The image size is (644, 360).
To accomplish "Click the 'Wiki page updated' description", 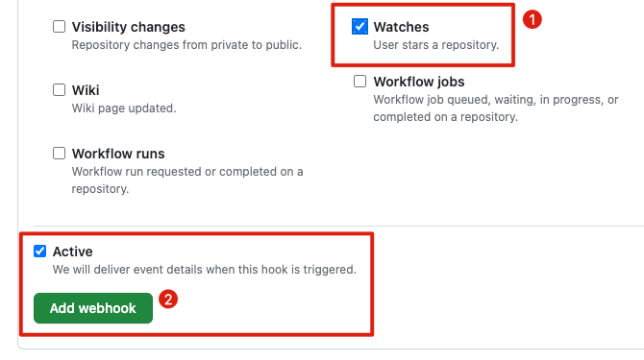I will (124, 108).
